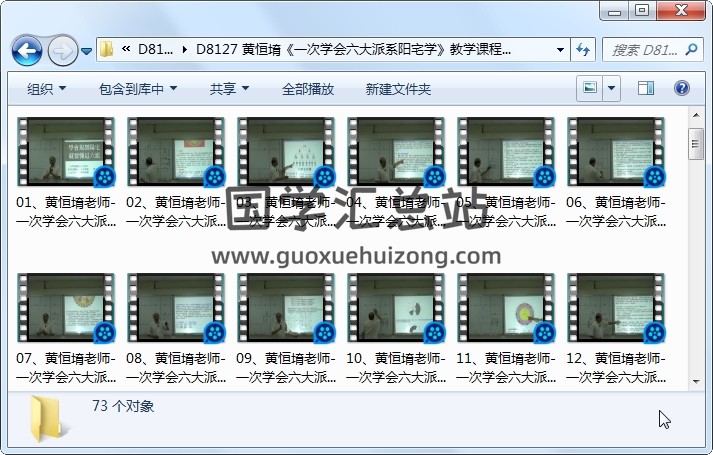The image size is (713, 455).
Task: Select the video thumbnail numbered 09
Action: (x=286, y=308)
